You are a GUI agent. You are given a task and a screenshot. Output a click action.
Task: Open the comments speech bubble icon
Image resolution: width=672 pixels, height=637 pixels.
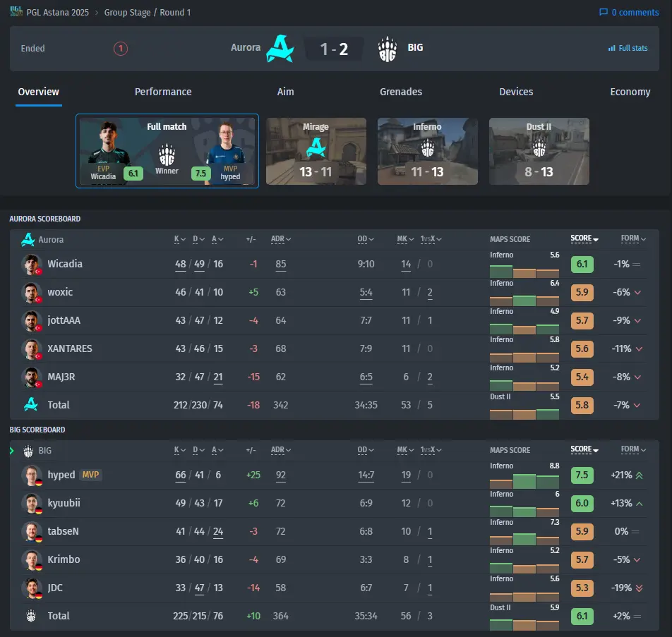[x=603, y=12]
